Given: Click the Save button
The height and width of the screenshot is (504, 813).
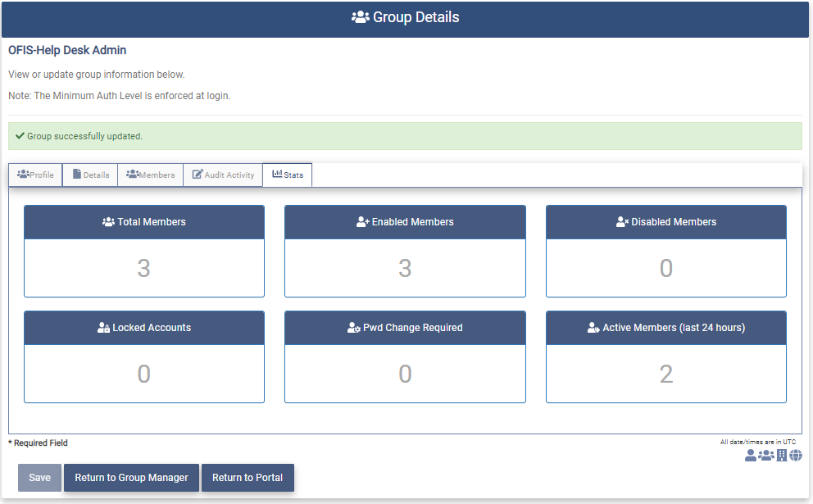Looking at the screenshot, I should tap(39, 478).
